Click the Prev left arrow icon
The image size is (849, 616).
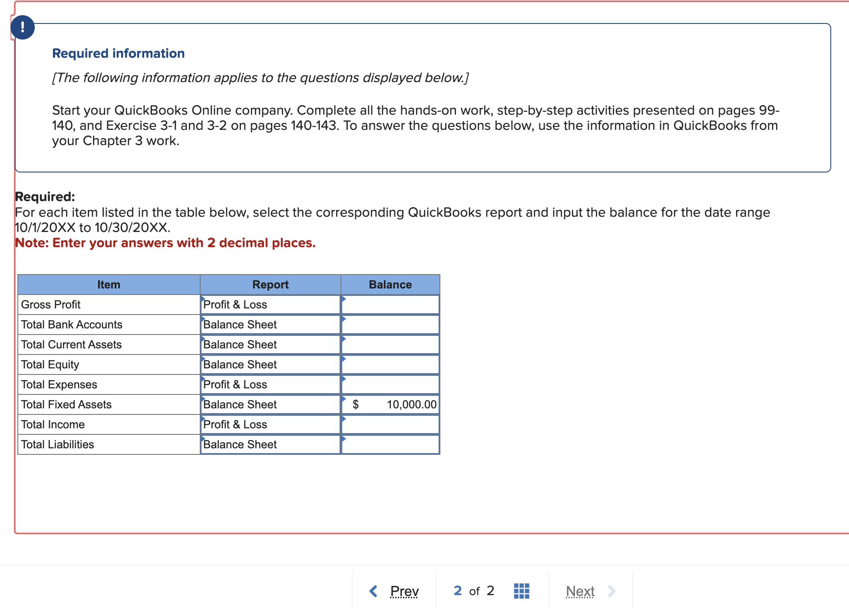click(373, 591)
